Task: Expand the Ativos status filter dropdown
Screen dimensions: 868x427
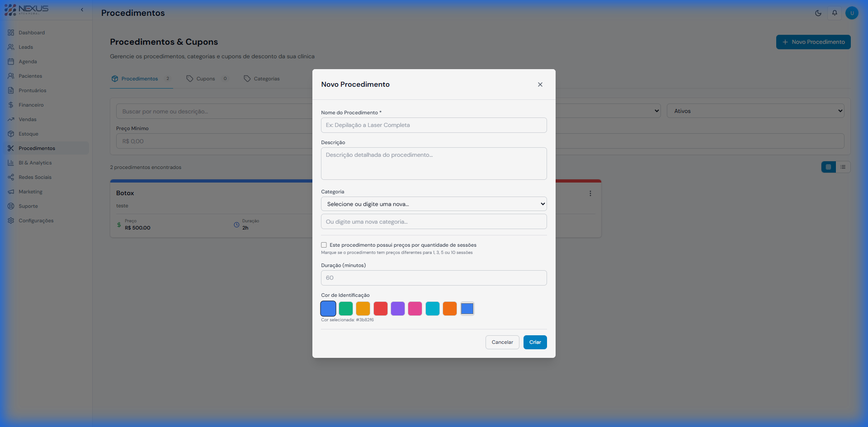Action: coord(755,111)
